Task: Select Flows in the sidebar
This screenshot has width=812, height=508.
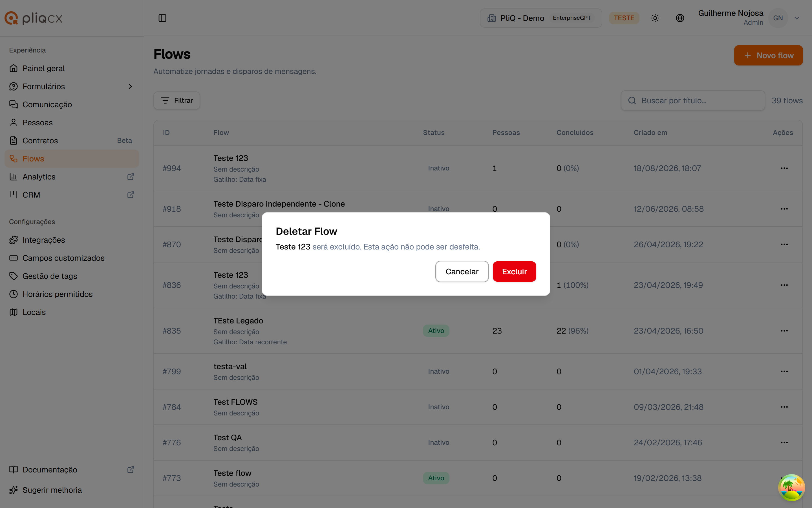Action: pos(71,159)
